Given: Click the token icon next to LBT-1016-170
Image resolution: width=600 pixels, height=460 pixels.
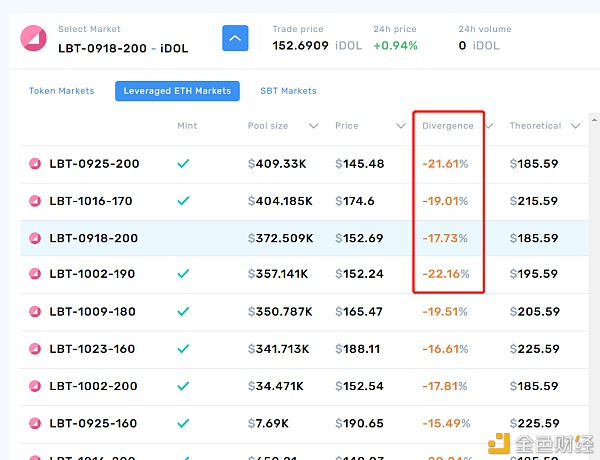Looking at the screenshot, I should coord(36,201).
